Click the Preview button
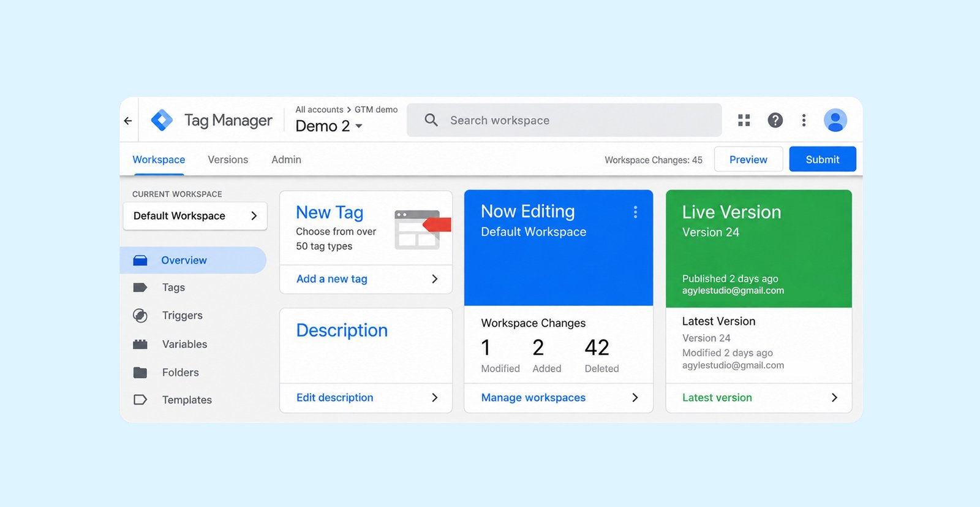The width and height of the screenshot is (980, 507). (x=748, y=159)
